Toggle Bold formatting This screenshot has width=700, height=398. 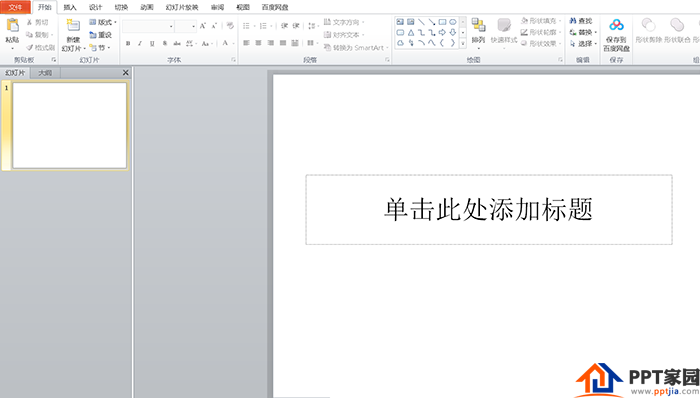(x=128, y=43)
